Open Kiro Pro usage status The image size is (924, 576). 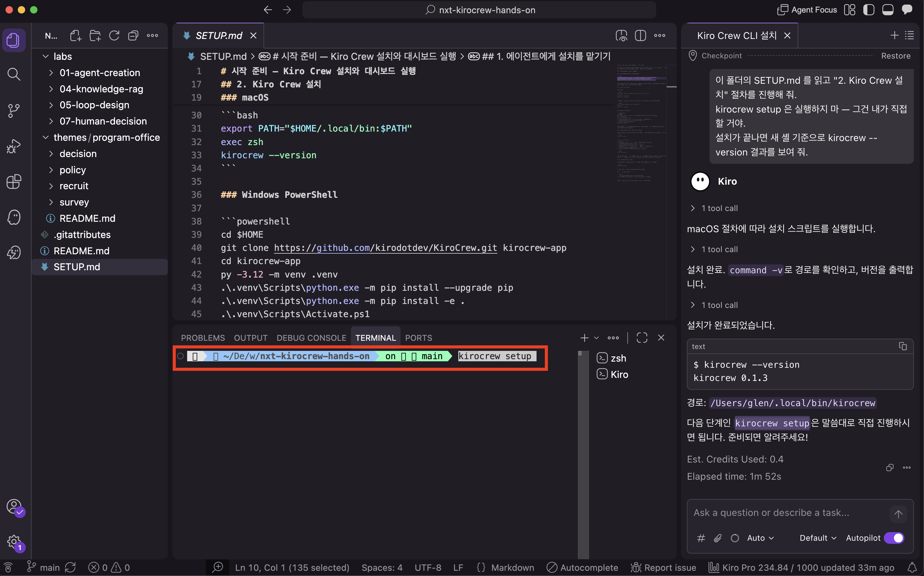[x=801, y=568]
